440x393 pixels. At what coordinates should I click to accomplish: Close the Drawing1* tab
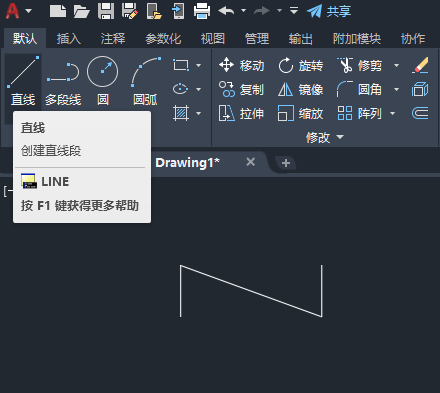click(251, 162)
